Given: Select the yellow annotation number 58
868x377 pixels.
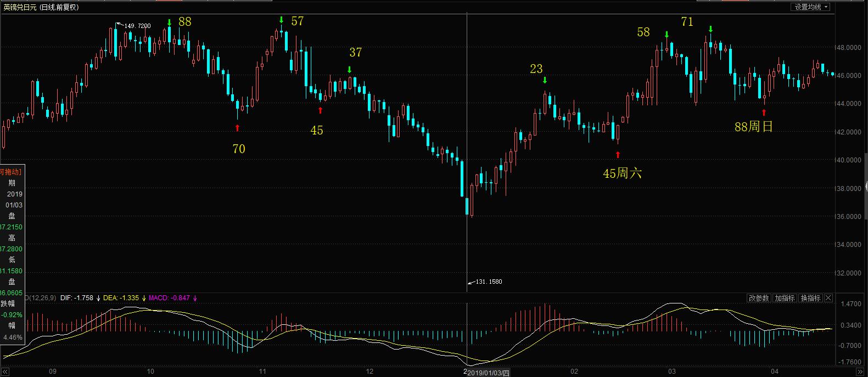Looking at the screenshot, I should [x=643, y=32].
